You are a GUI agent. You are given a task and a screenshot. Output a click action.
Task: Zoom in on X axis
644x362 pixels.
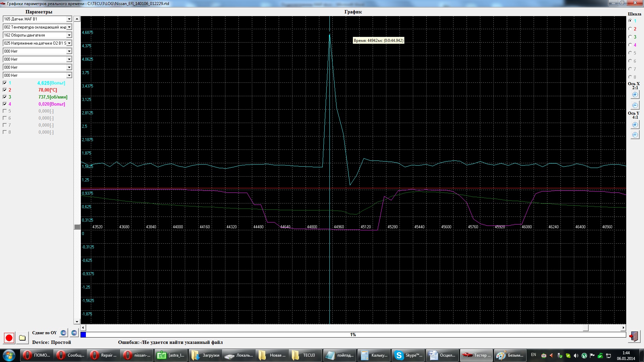[635, 95]
